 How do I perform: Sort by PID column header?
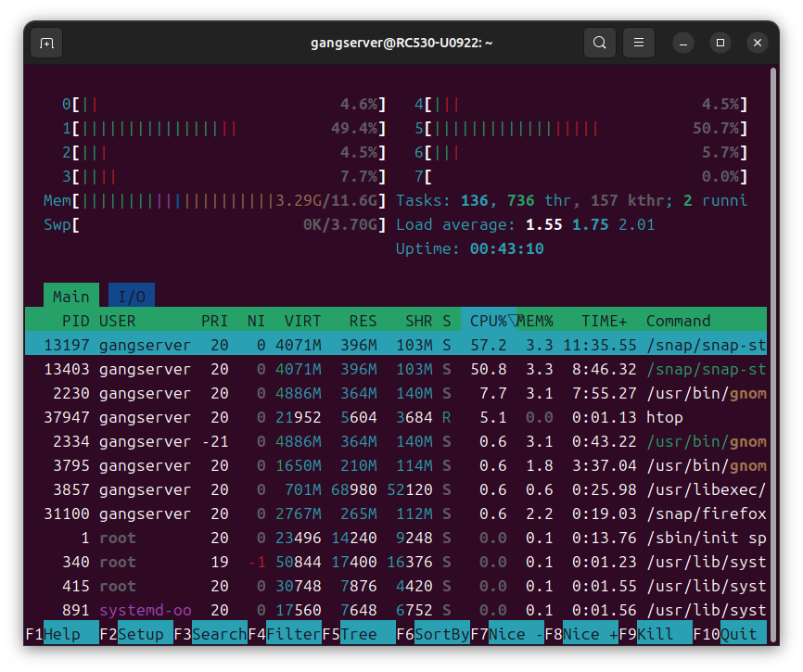[75, 321]
